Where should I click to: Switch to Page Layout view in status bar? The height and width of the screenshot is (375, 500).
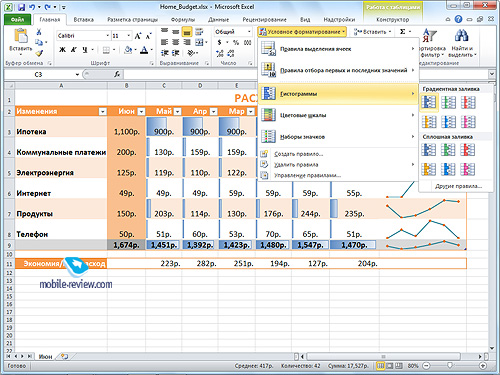point(390,366)
